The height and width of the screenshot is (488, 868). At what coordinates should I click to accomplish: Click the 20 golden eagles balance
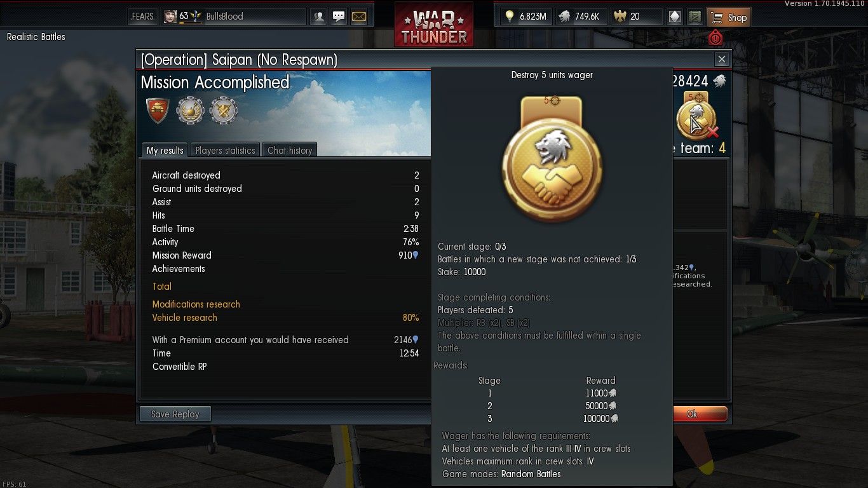[636, 17]
